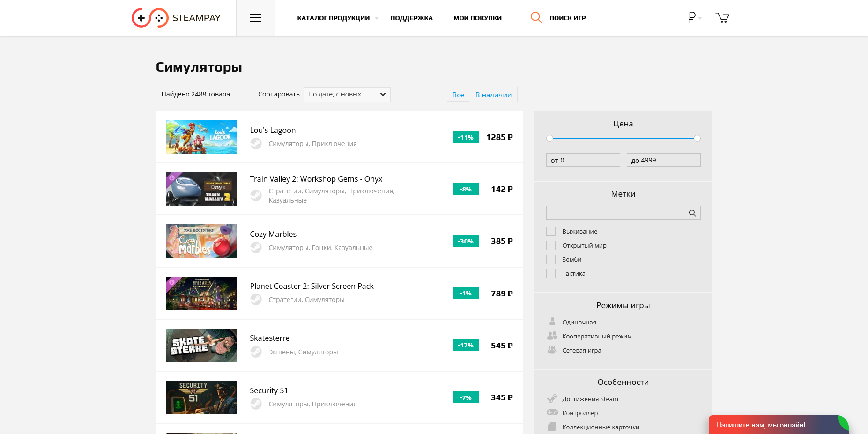The image size is (868, 434).
Task: Expand the currency selector arrow
Action: (x=700, y=18)
